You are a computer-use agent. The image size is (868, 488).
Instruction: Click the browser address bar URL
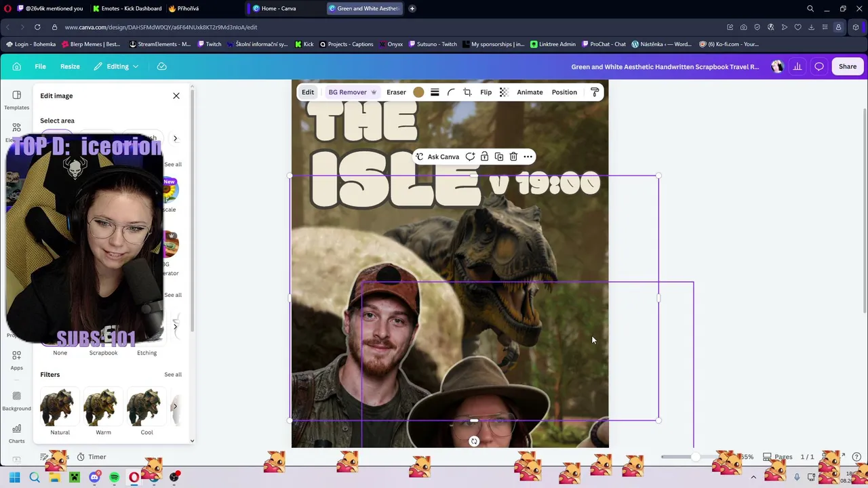pyautogui.click(x=161, y=27)
